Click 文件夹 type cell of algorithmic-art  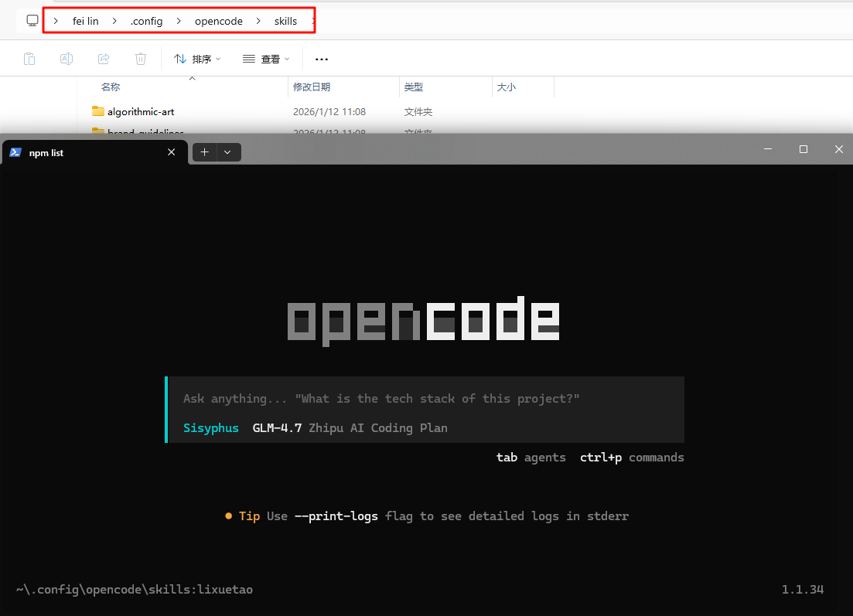(418, 111)
